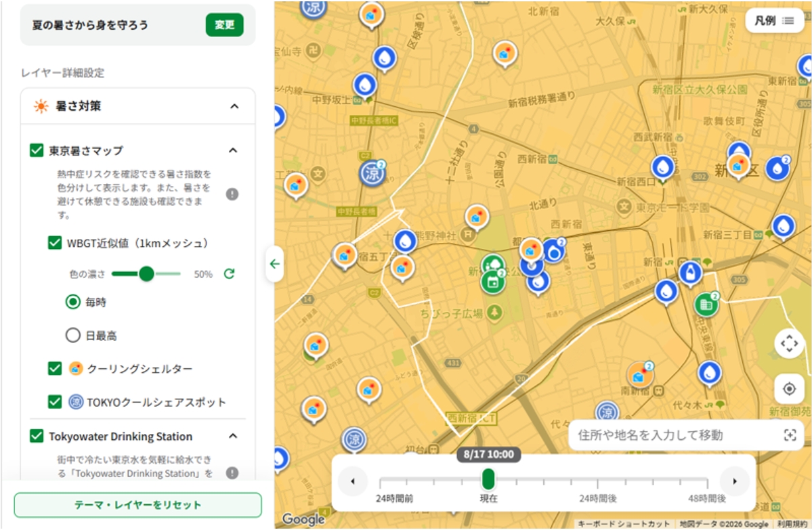Click the current location target icon

tap(789, 389)
